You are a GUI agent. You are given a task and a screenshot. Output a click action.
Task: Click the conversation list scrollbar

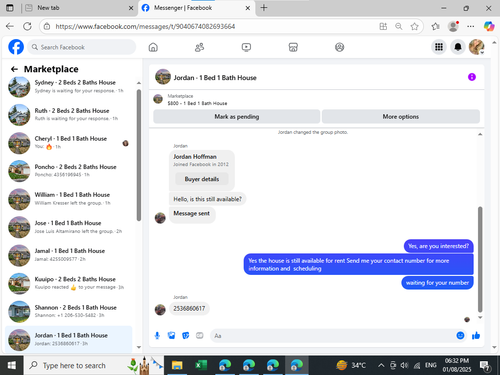139,155
